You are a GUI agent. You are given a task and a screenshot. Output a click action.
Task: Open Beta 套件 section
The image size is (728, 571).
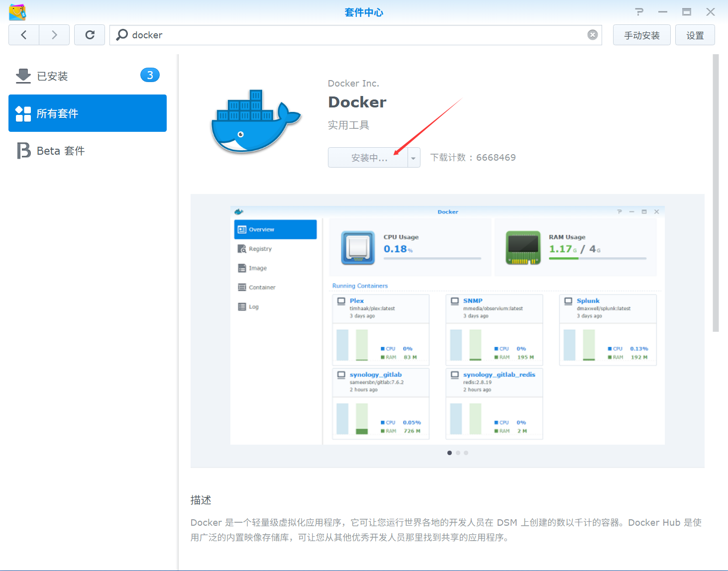pyautogui.click(x=88, y=151)
